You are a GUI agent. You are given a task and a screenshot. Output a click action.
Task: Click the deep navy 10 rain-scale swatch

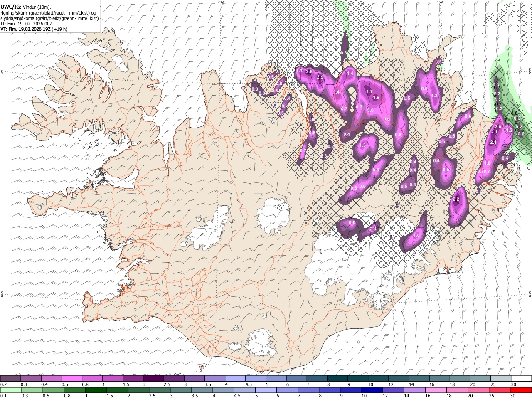pyautogui.click(x=372, y=390)
